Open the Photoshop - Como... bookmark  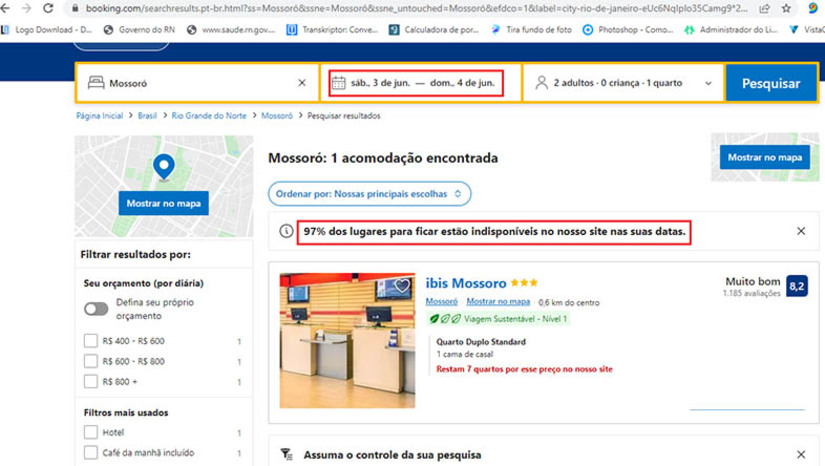click(628, 30)
